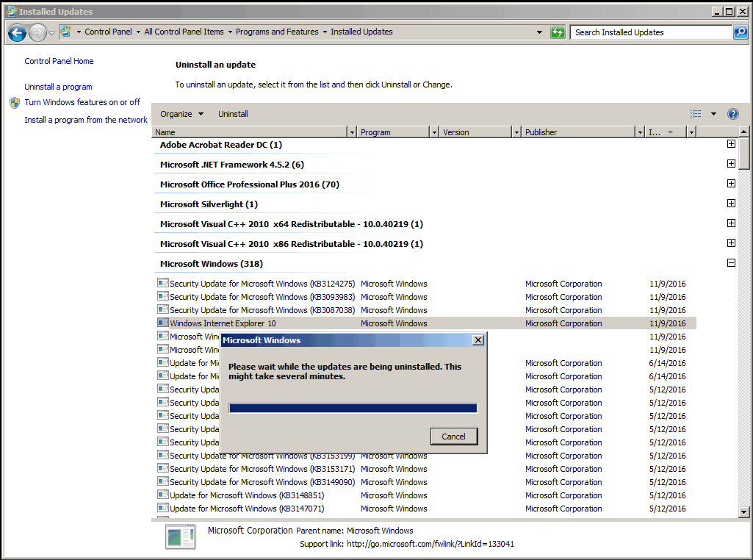Select Update for Microsoft Windows (KB3147071)
The width and height of the screenshot is (753, 560).
pyautogui.click(x=425, y=508)
